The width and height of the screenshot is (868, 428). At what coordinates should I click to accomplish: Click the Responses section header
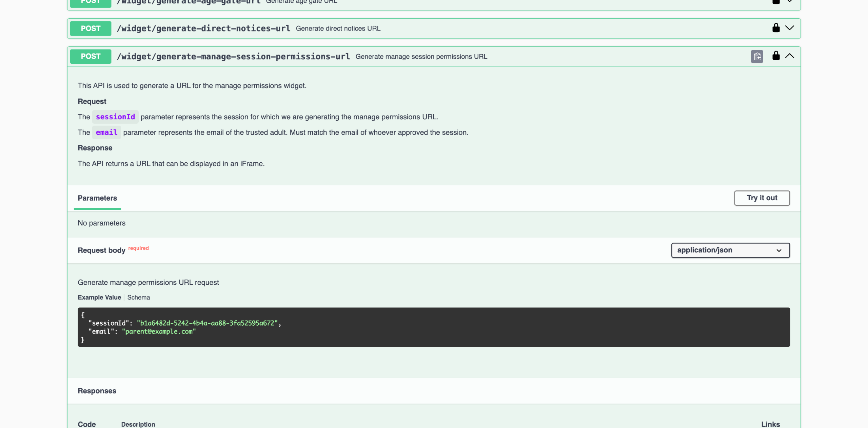coord(97,391)
